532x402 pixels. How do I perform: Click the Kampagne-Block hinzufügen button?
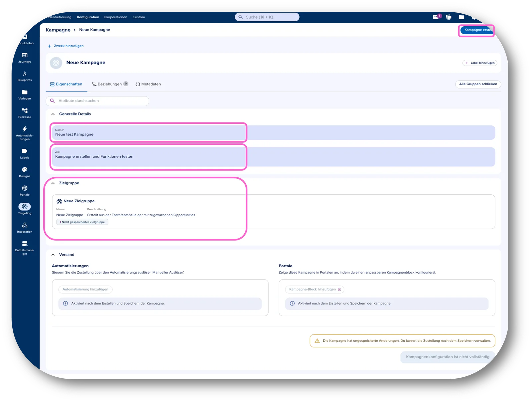315,290
